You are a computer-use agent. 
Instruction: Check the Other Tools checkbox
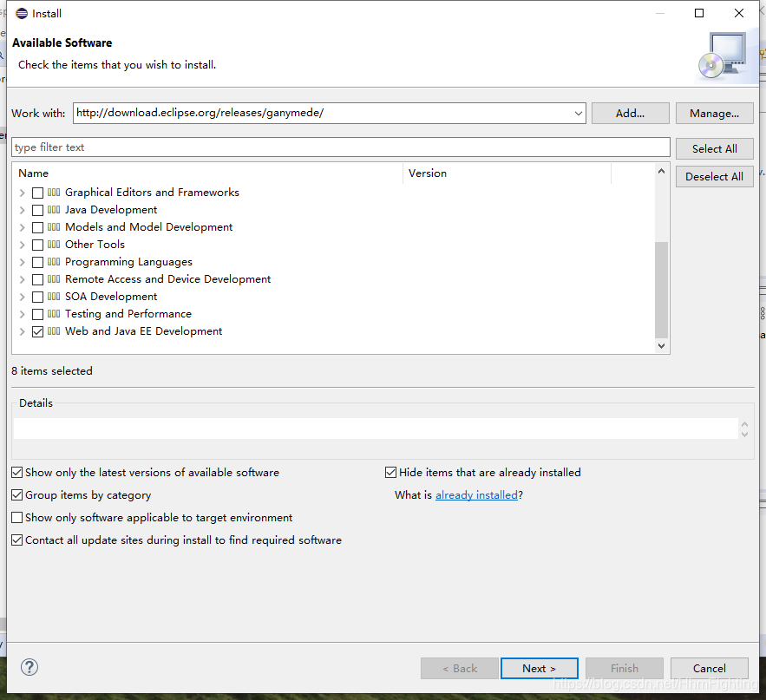pyautogui.click(x=37, y=245)
